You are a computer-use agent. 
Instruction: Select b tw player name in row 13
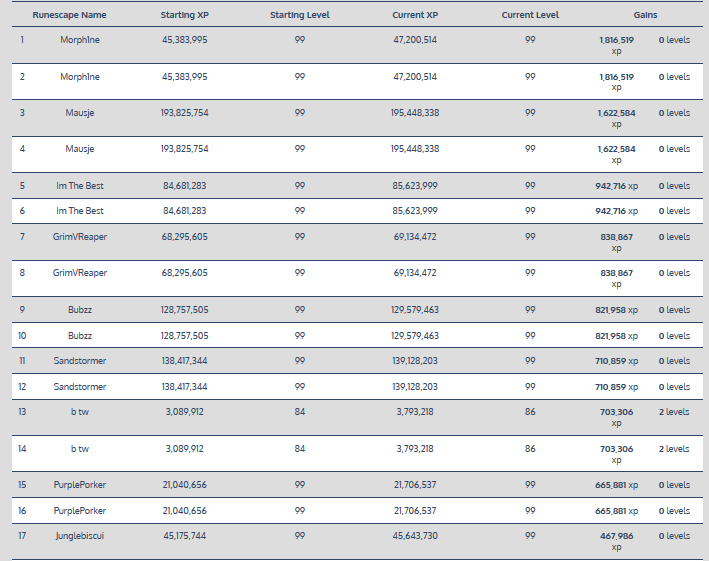pyautogui.click(x=80, y=412)
